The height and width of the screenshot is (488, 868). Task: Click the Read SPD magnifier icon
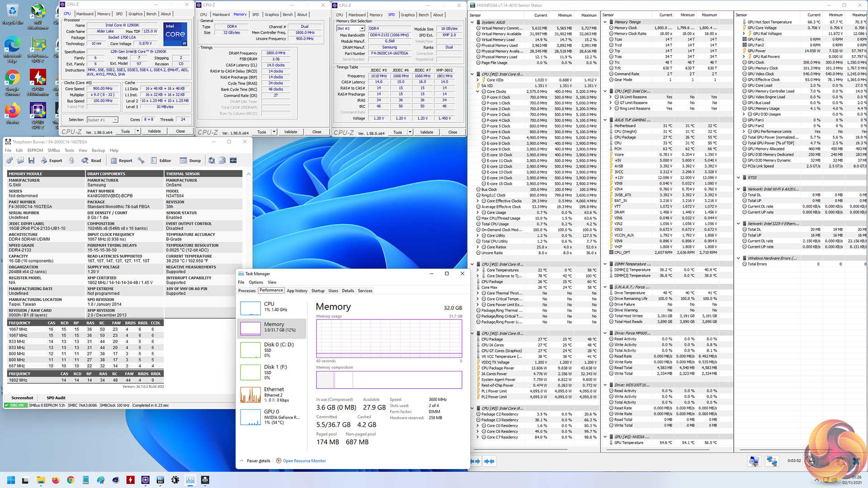[85, 160]
